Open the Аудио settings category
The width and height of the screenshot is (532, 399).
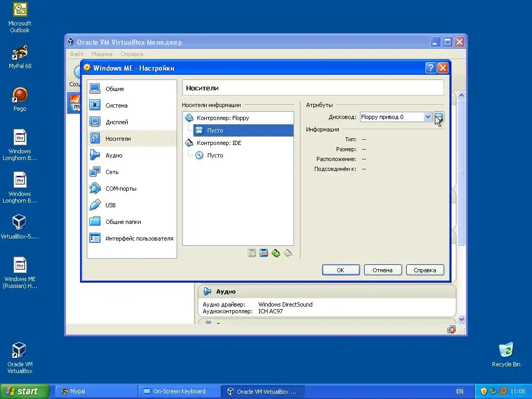point(132,155)
